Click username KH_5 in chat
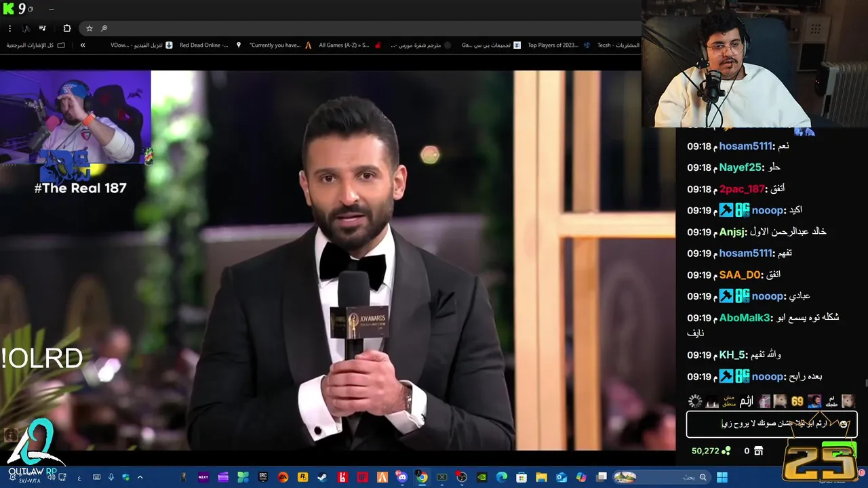Viewport: 868px width, 488px height. tap(732, 354)
